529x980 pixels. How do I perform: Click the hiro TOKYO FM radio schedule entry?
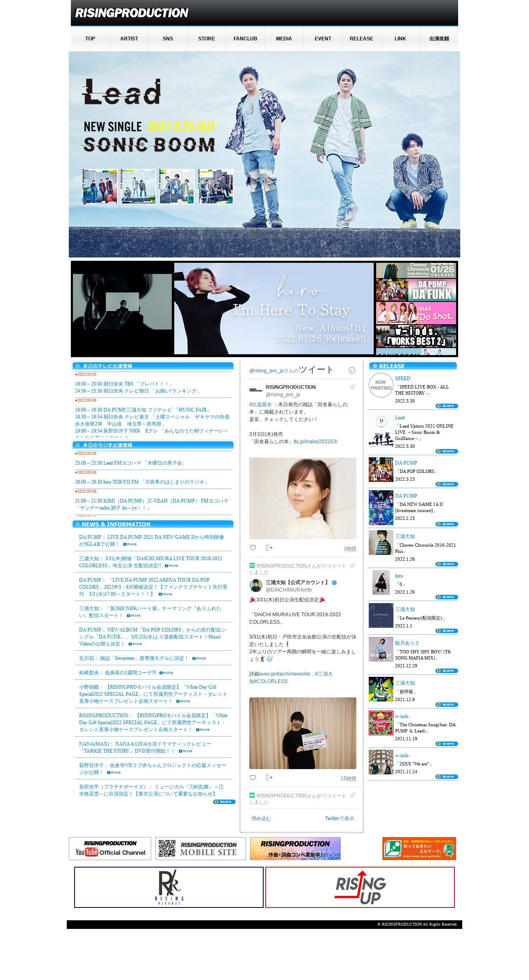click(142, 482)
